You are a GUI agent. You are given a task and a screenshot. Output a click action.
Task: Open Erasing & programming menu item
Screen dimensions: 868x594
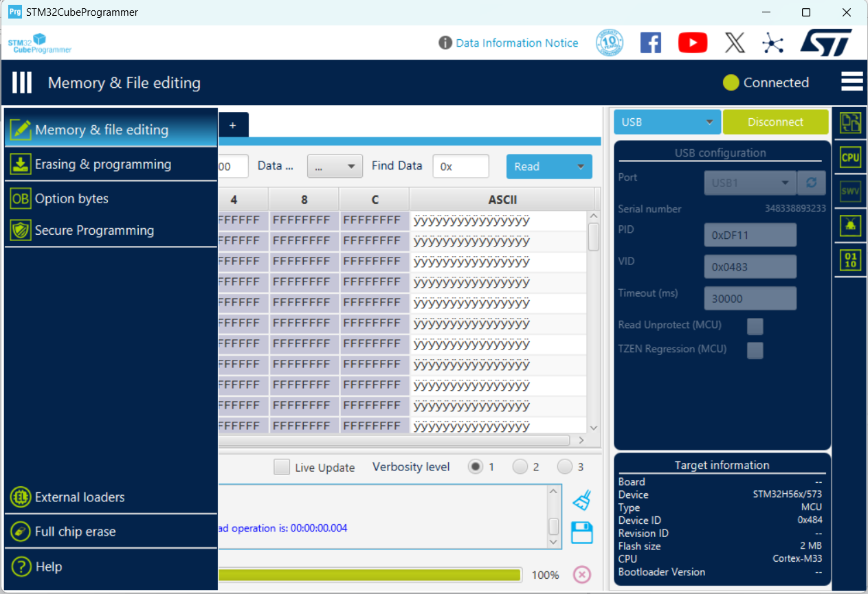tap(103, 164)
